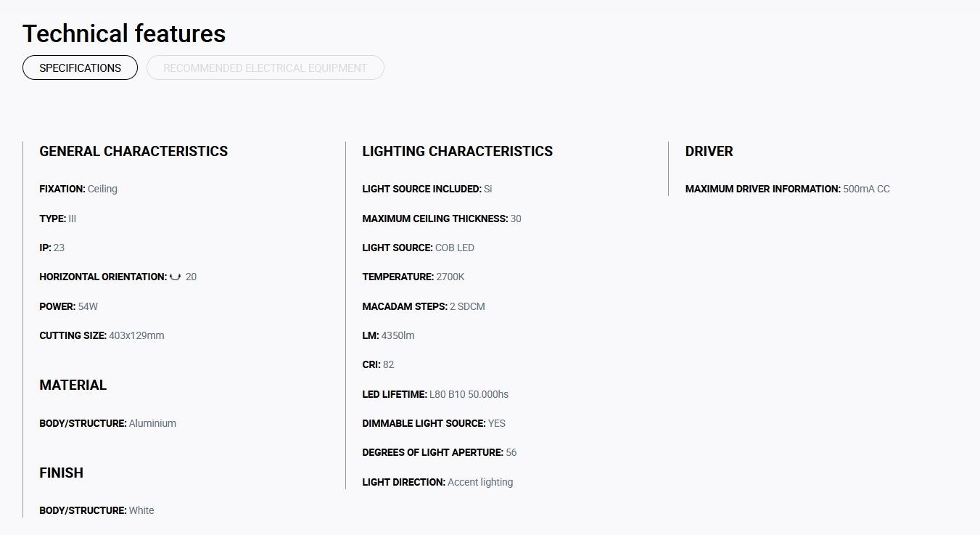980x535 pixels.
Task: Click the POWER 54W entry
Action: pyautogui.click(x=68, y=306)
